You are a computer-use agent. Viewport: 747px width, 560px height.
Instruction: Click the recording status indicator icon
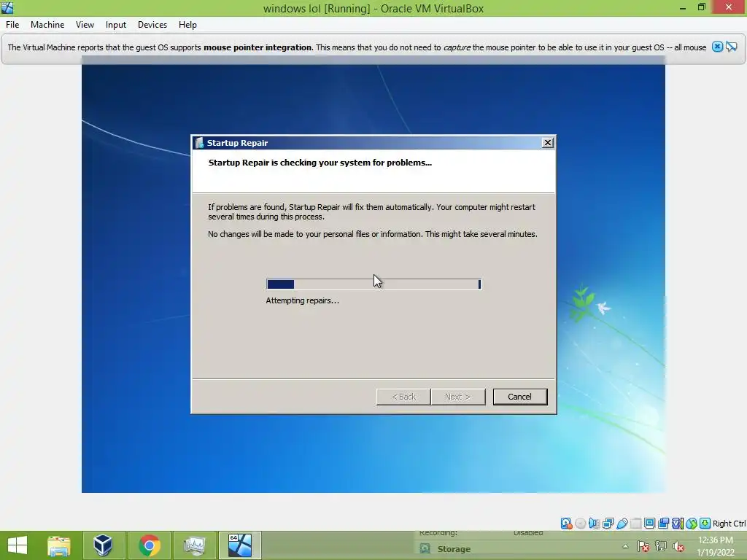[663, 524]
